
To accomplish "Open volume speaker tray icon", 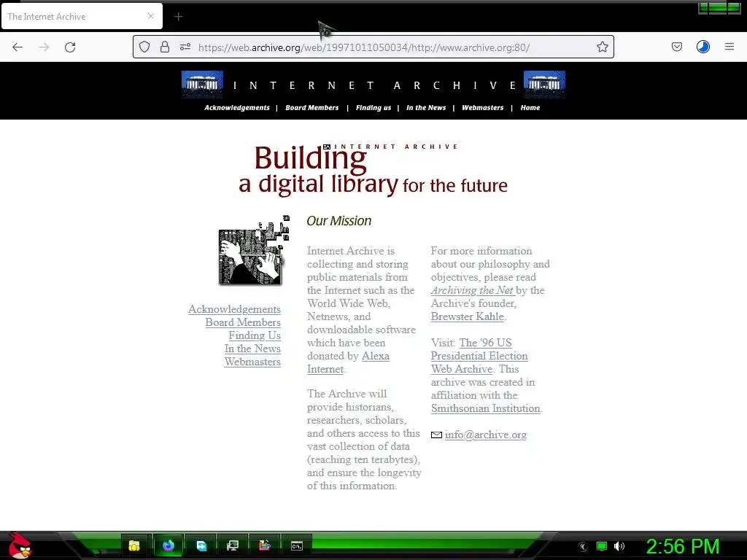I will (x=619, y=546).
